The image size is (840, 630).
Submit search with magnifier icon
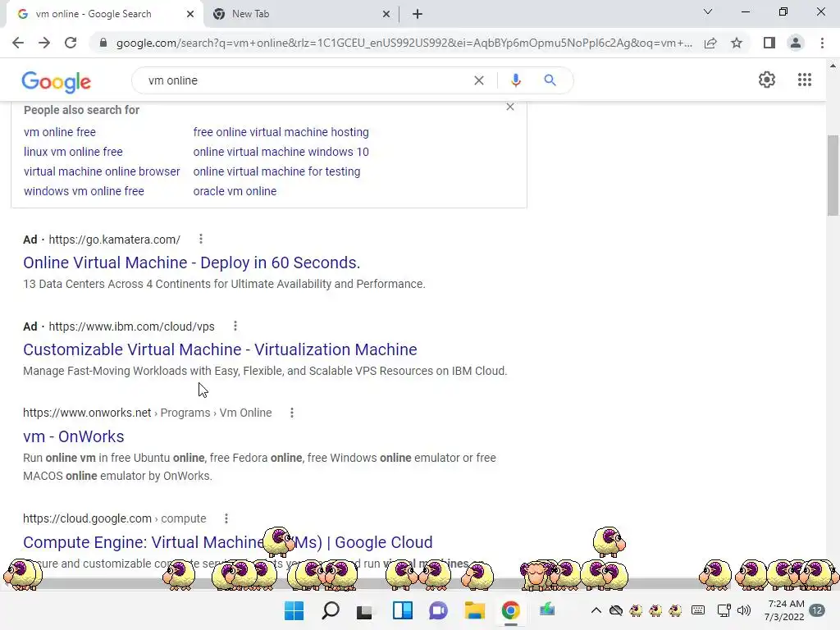click(x=550, y=80)
